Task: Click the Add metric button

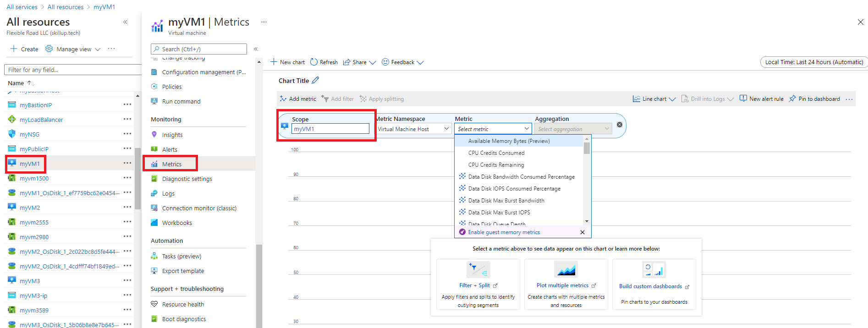Action: [298, 99]
